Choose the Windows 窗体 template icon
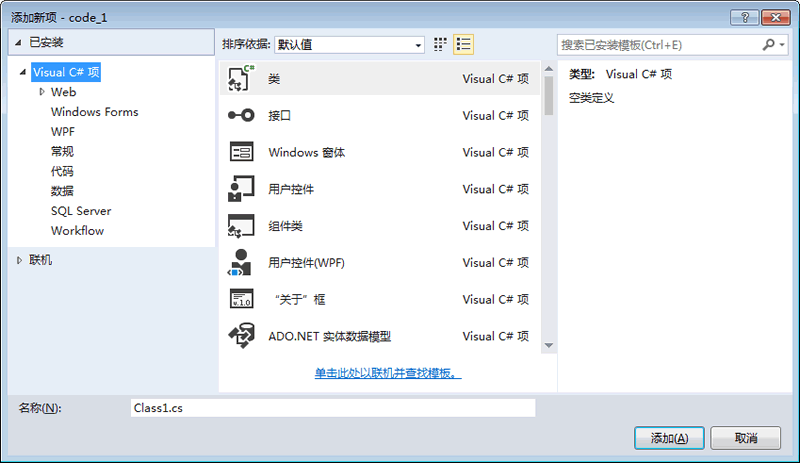800x463 pixels. coord(242,152)
